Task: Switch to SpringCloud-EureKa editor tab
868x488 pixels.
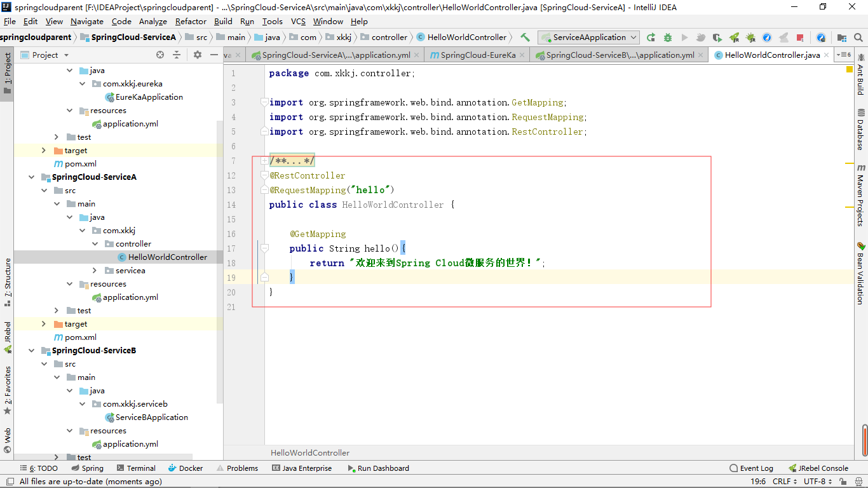Action: click(x=478, y=55)
